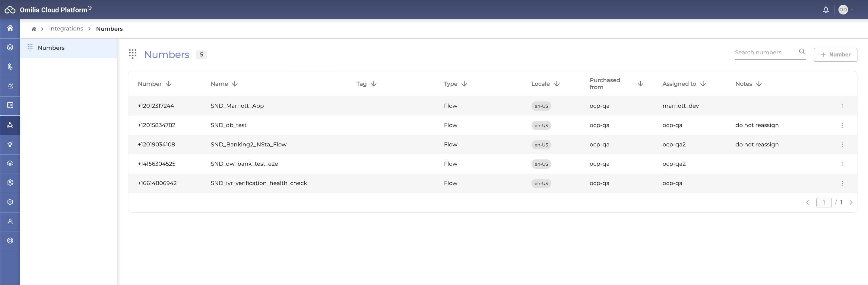Open row menu for SND_Marriott_App
Screen dimensions: 868x285
pyautogui.click(x=842, y=106)
